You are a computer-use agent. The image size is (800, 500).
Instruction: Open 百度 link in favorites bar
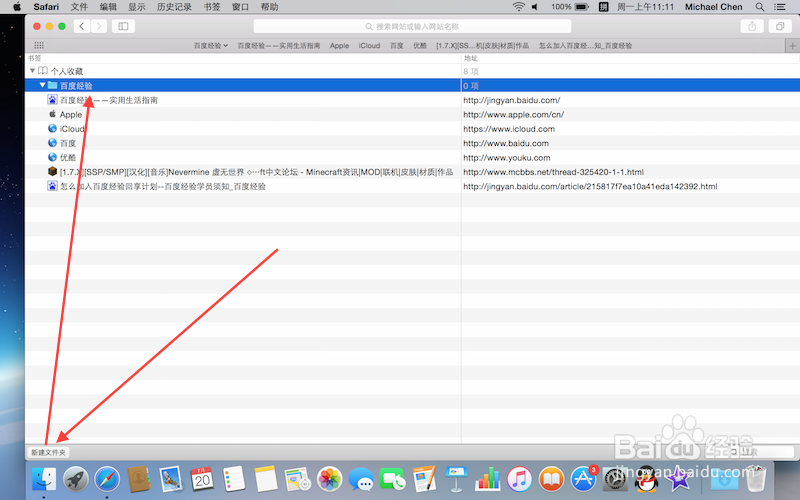pyautogui.click(x=397, y=45)
